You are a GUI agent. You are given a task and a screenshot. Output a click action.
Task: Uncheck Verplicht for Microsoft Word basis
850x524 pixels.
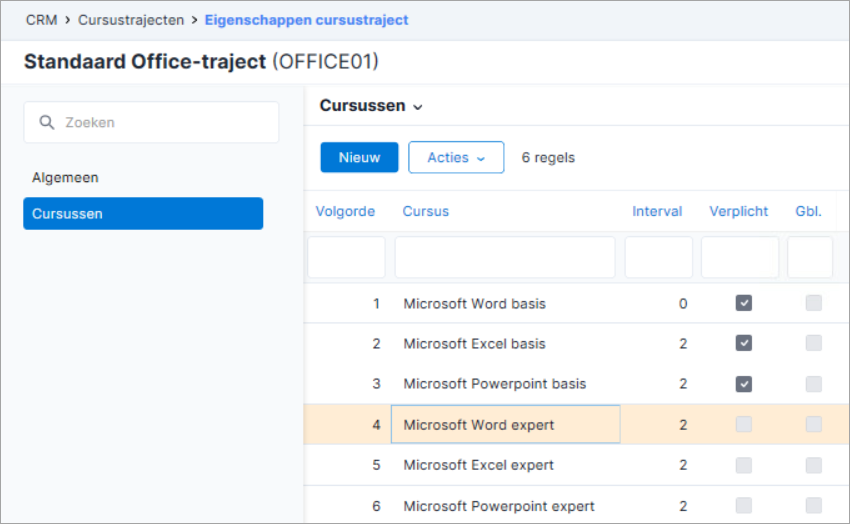(744, 303)
